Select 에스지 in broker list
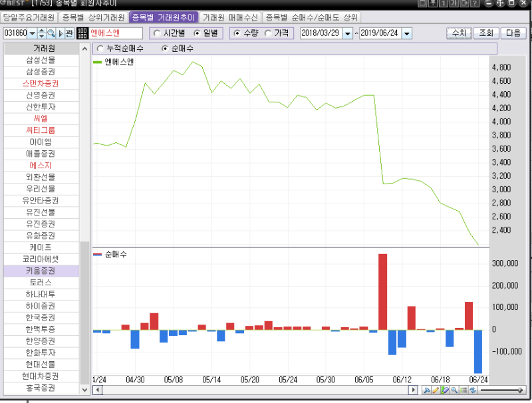This screenshot has width=532, height=403. coord(41,166)
